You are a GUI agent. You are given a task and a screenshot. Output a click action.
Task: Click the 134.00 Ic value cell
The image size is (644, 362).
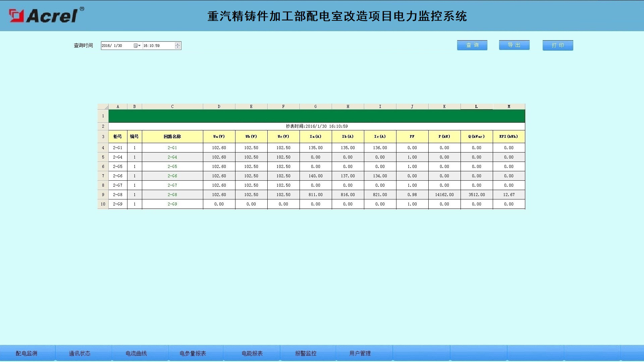pyautogui.click(x=380, y=176)
